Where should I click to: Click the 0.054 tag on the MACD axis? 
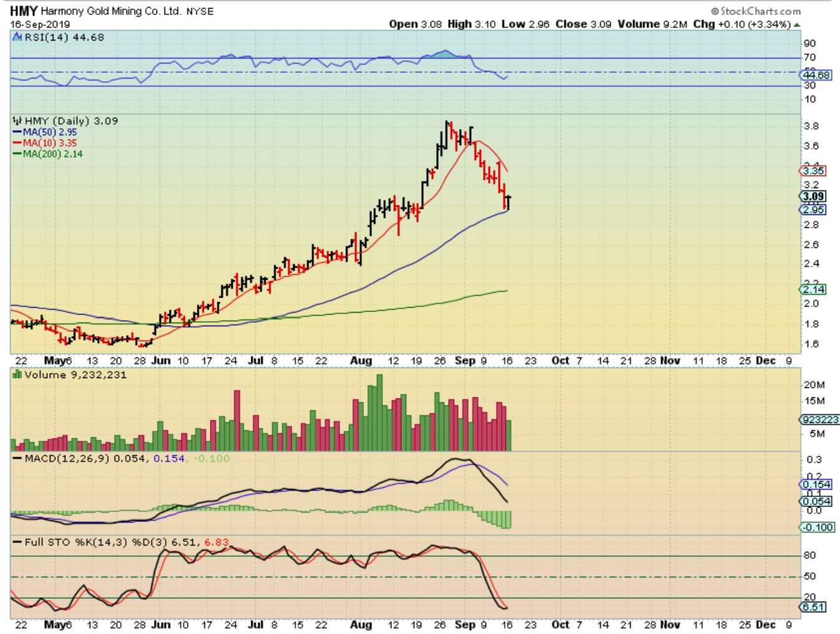pyautogui.click(x=816, y=501)
